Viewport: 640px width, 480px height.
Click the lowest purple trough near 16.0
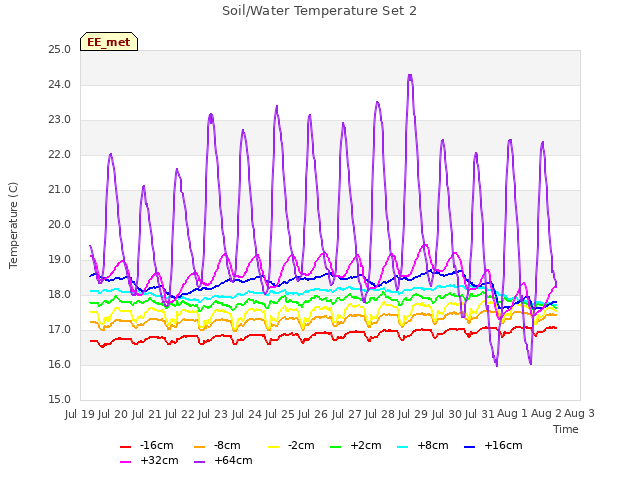pos(497,365)
